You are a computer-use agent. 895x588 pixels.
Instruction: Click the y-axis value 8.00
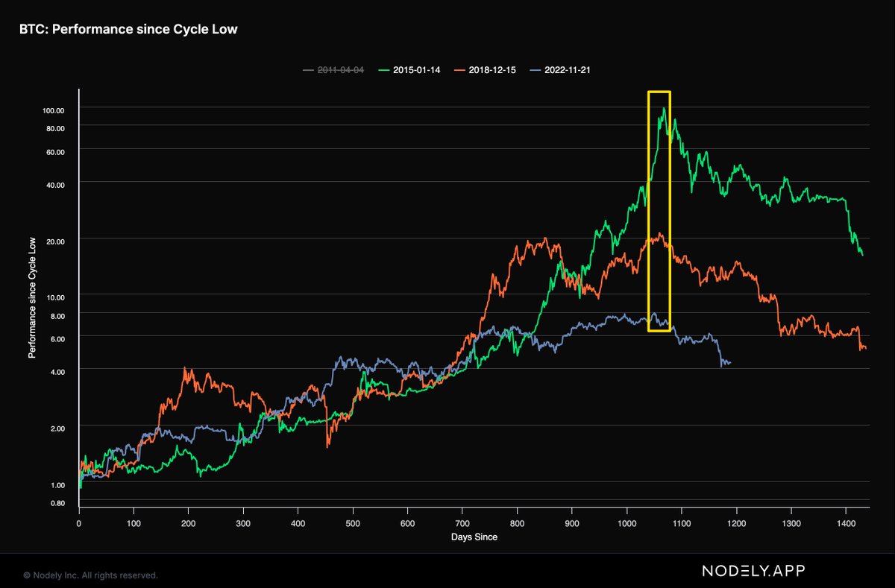(57, 316)
